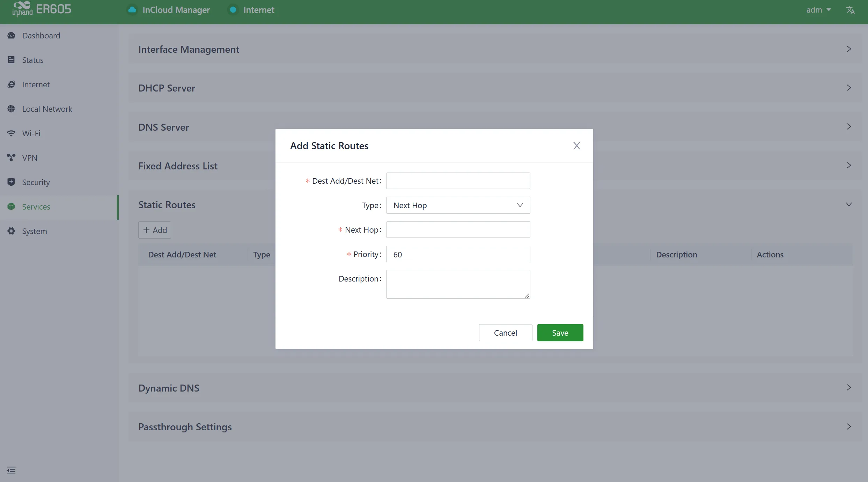Open the language translation icon
The width and height of the screenshot is (868, 482).
[851, 10]
